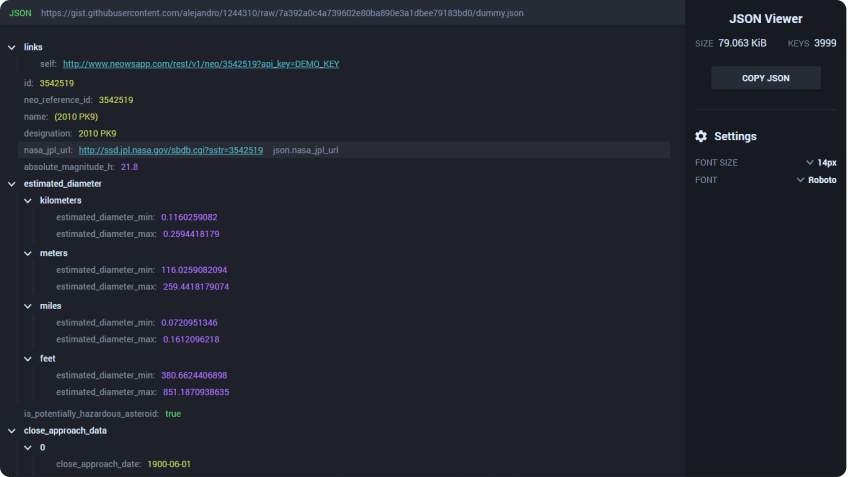Click the KEYS 3999 stat

(812, 43)
